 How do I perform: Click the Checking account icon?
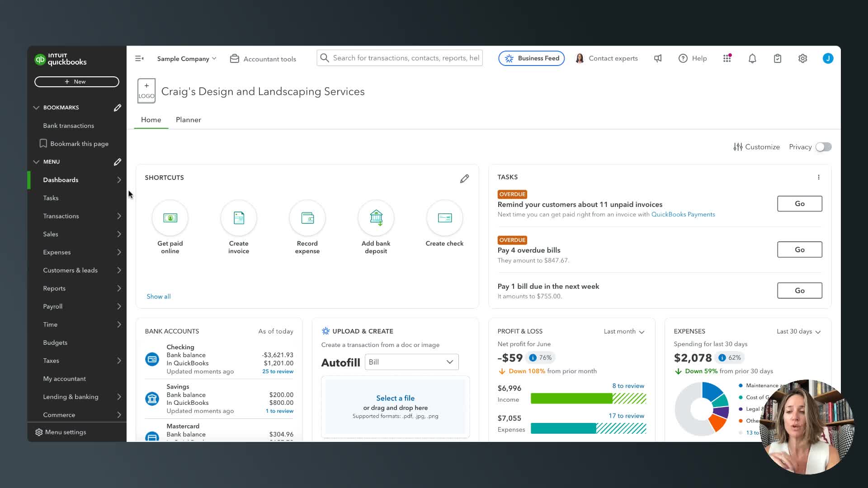(152, 359)
